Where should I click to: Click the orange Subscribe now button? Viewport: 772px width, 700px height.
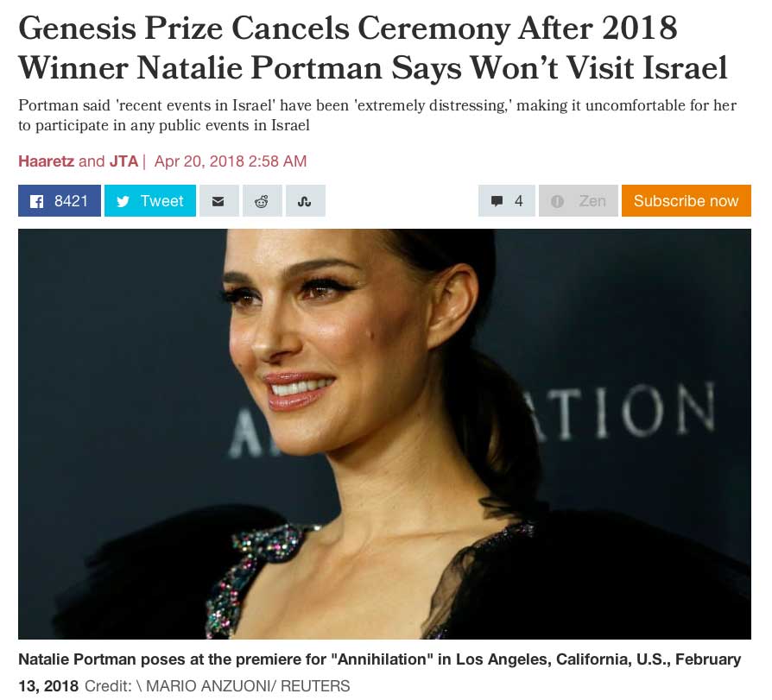click(687, 201)
